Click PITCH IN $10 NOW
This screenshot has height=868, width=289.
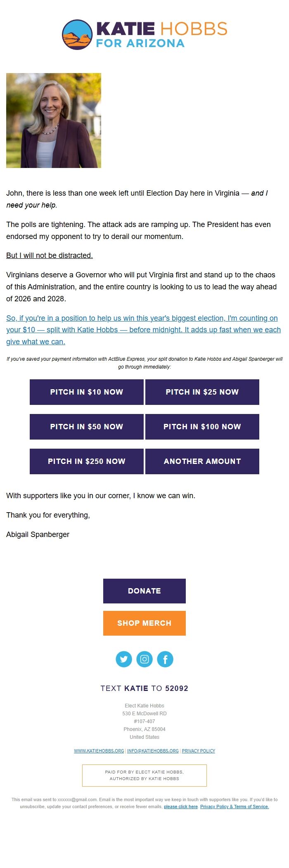(86, 392)
